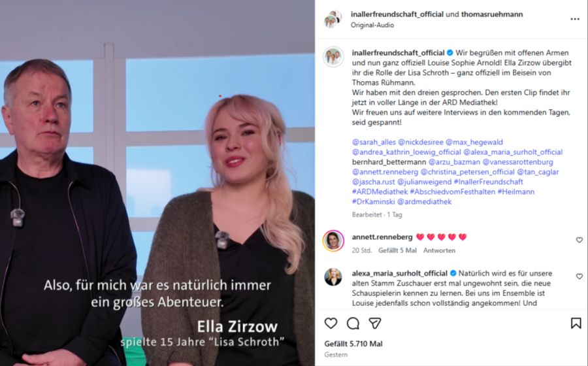Save post with the bookmark icon

click(x=576, y=324)
